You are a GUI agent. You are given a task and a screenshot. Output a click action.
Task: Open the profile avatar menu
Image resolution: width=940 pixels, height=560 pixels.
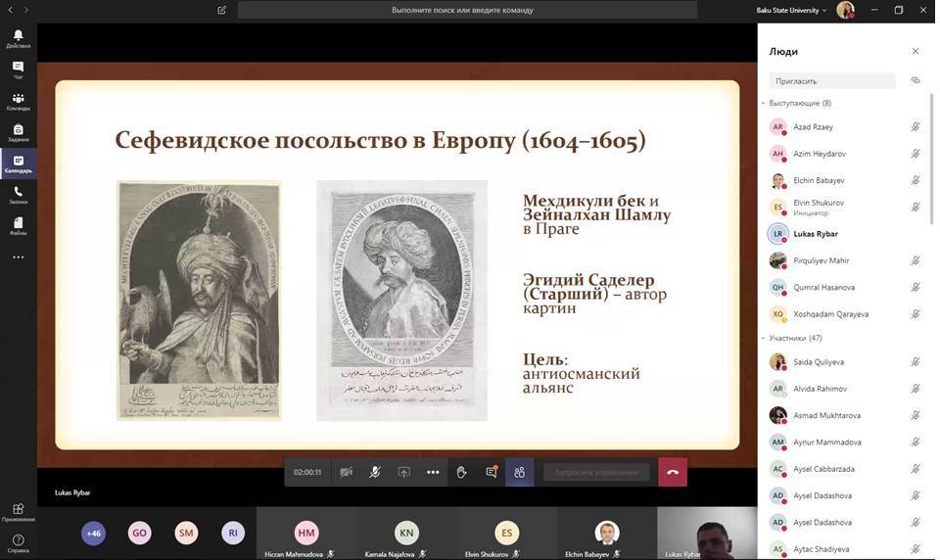pyautogui.click(x=845, y=10)
